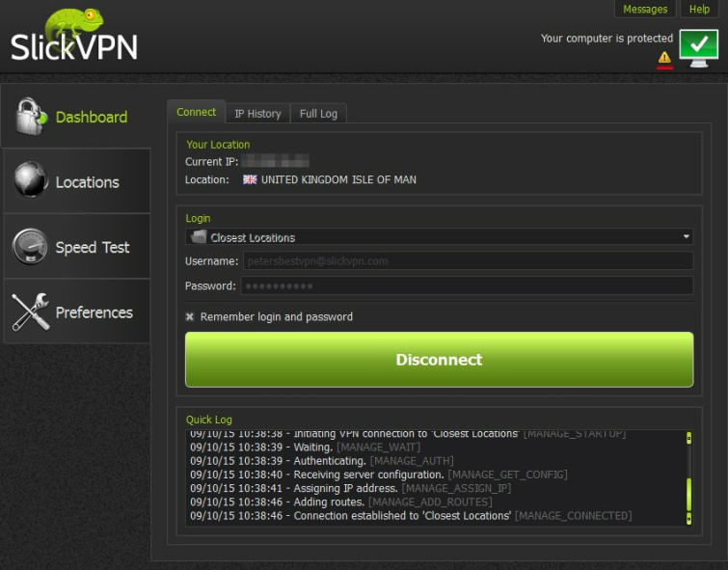
Task: Switch to the IP History tab
Action: point(257,114)
